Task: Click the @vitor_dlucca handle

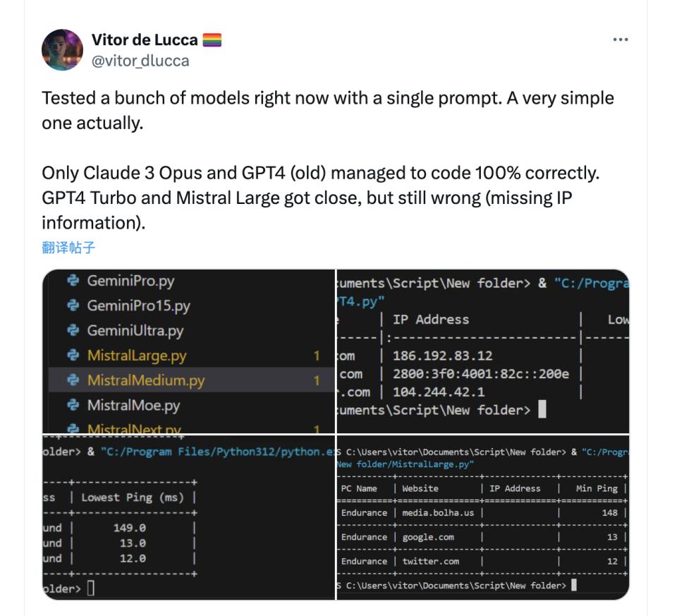Action: [x=140, y=61]
